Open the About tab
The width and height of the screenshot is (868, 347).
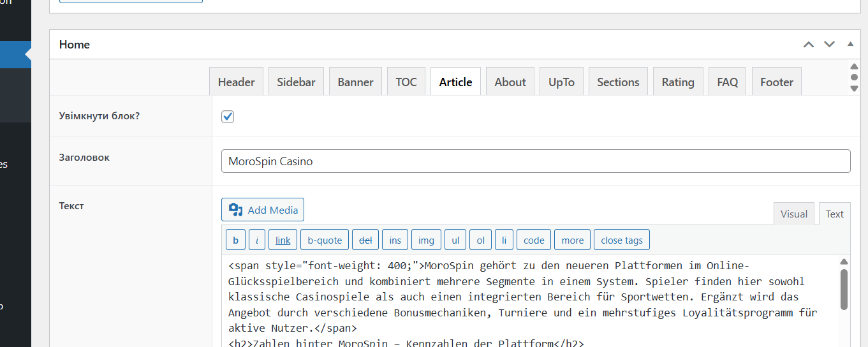[x=510, y=82]
